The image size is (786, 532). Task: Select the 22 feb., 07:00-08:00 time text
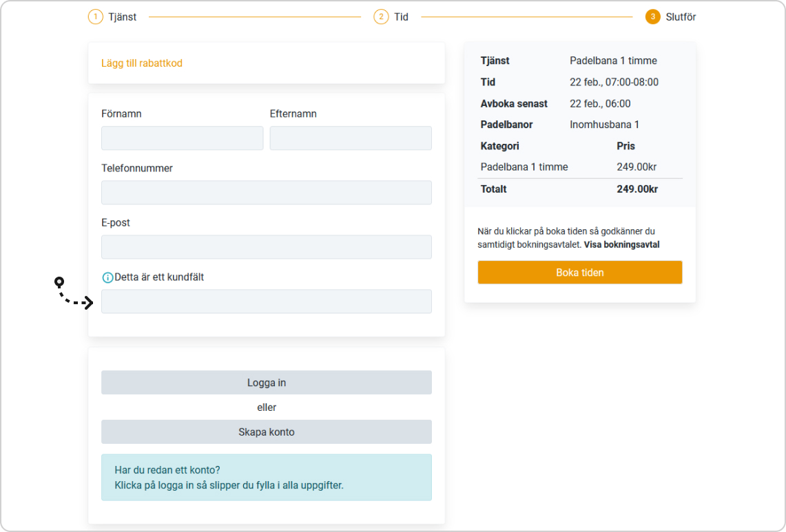pyautogui.click(x=614, y=82)
